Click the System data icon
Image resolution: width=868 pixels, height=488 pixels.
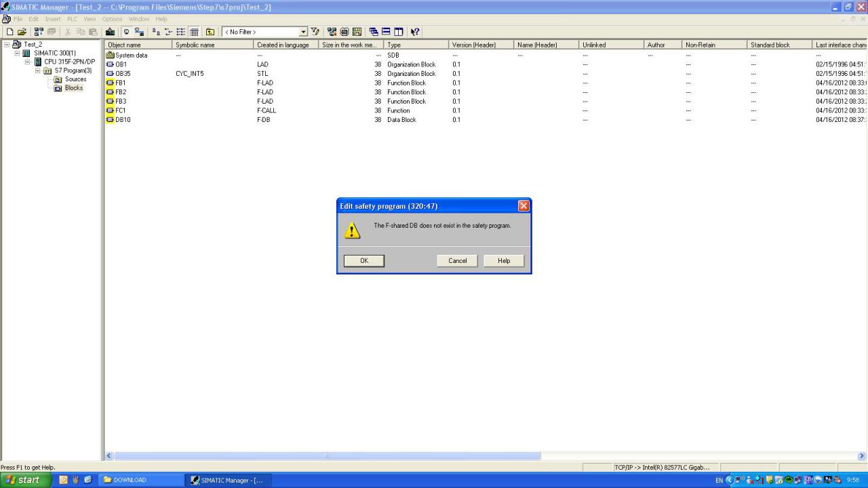click(110, 55)
